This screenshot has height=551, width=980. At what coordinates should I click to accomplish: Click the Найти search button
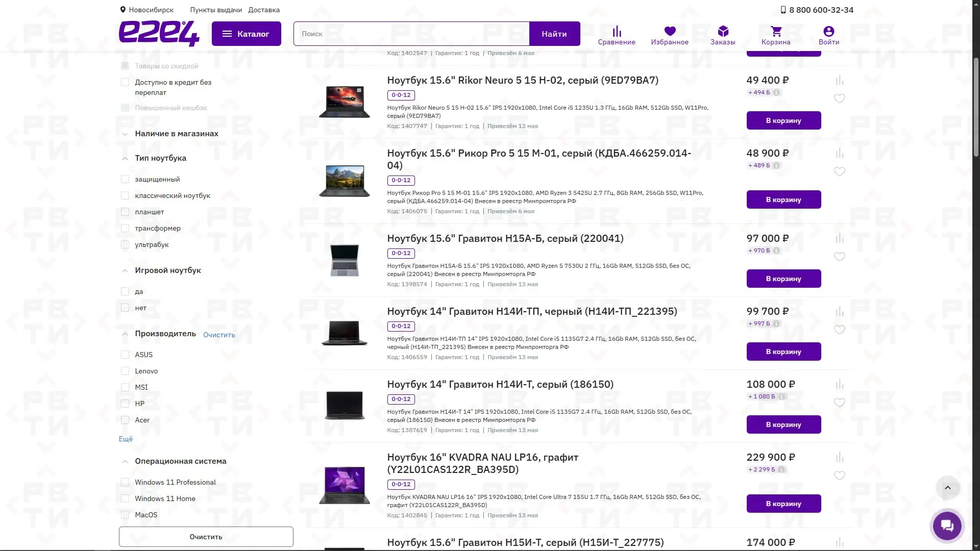click(x=554, y=34)
